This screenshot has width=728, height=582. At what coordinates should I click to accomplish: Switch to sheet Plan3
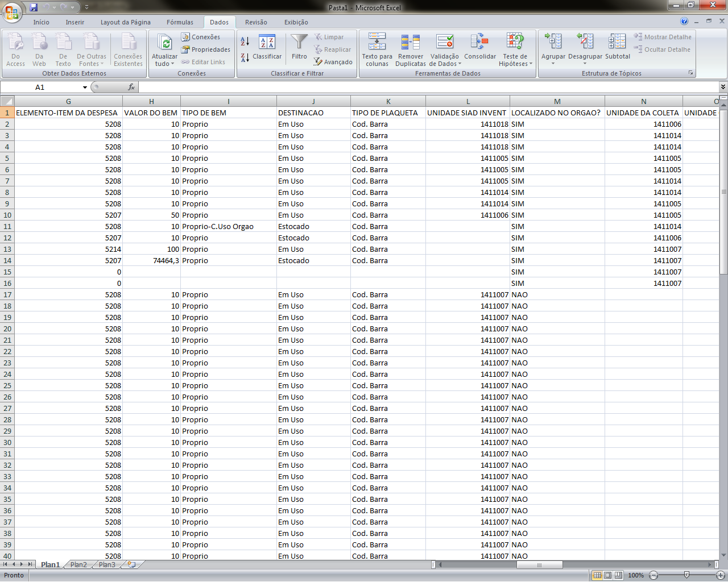click(x=107, y=564)
